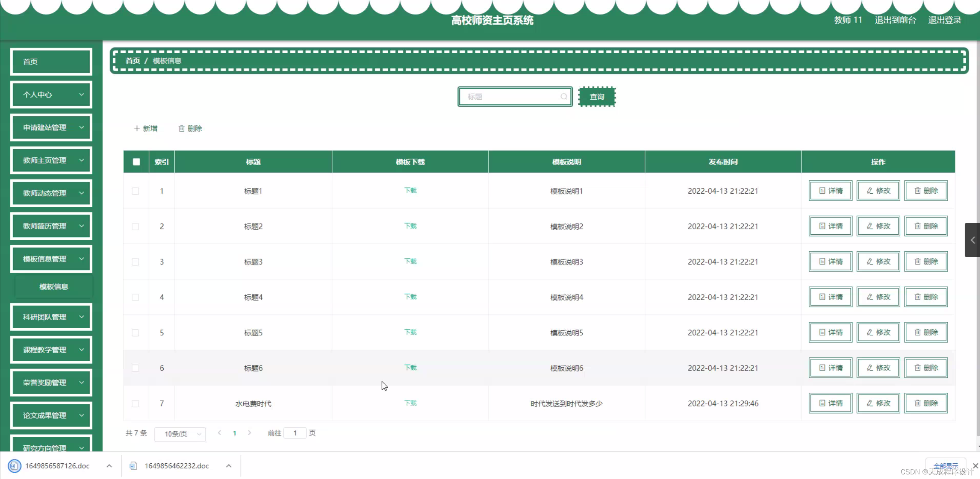
Task: Check the checkbox for row 标题5
Action: (135, 333)
